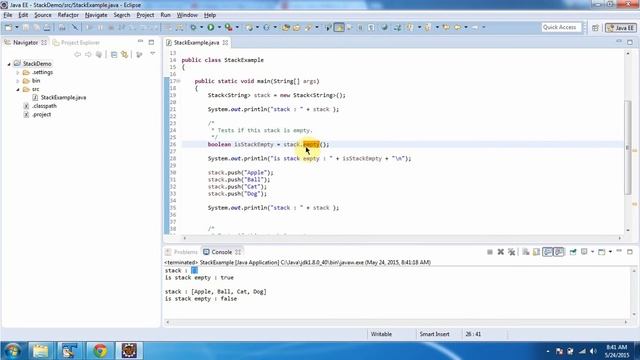
Task: Click the New file wizard toolbar icon
Action: point(8,27)
